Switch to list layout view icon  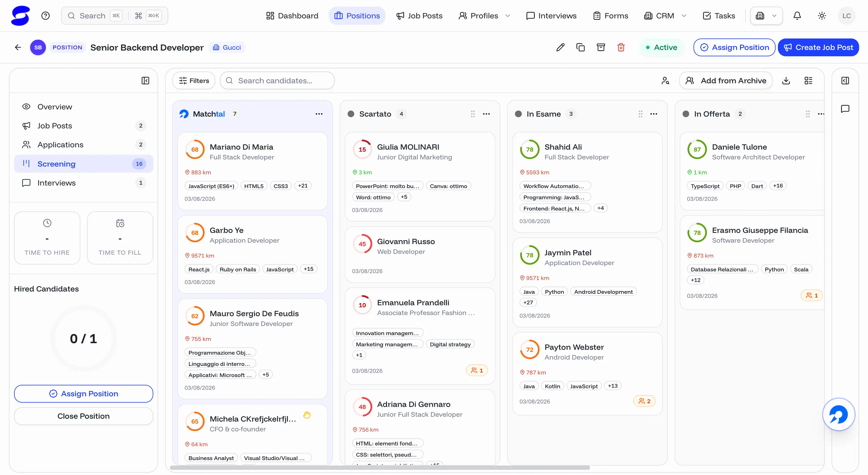[x=808, y=81]
